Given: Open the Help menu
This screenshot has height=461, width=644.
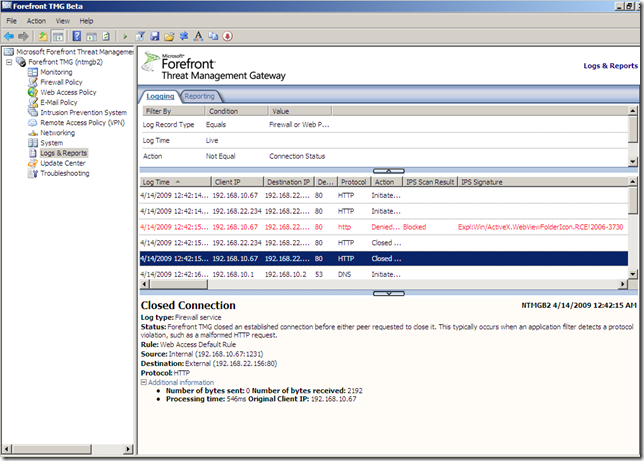Looking at the screenshot, I should (x=86, y=21).
